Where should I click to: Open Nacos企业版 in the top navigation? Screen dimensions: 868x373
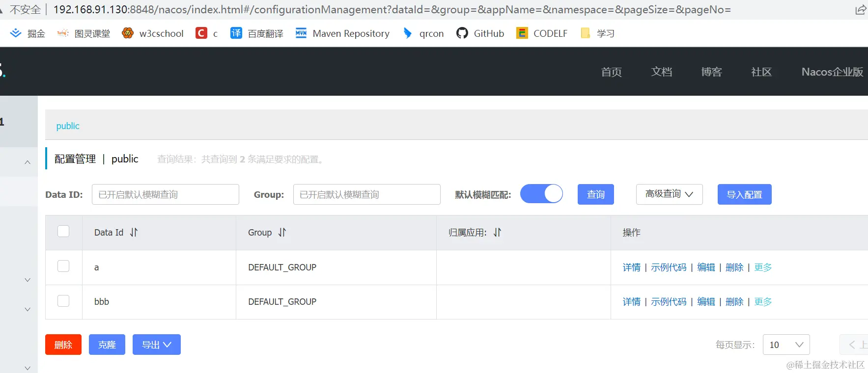[x=832, y=72]
